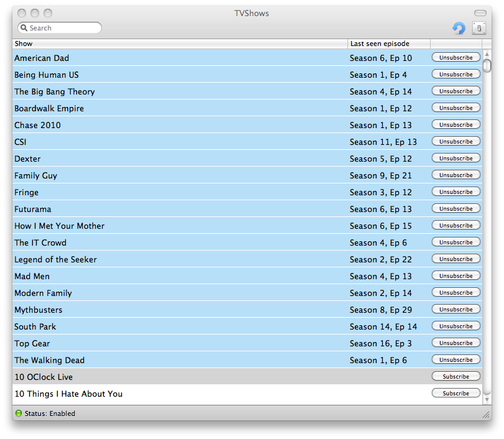504x439 pixels.
Task: Unsubscribe from The Walking Dead
Action: pyautogui.click(x=456, y=359)
